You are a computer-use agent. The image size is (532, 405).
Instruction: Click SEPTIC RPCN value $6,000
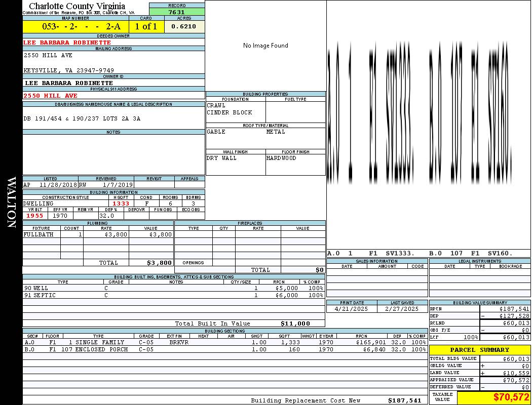click(287, 295)
